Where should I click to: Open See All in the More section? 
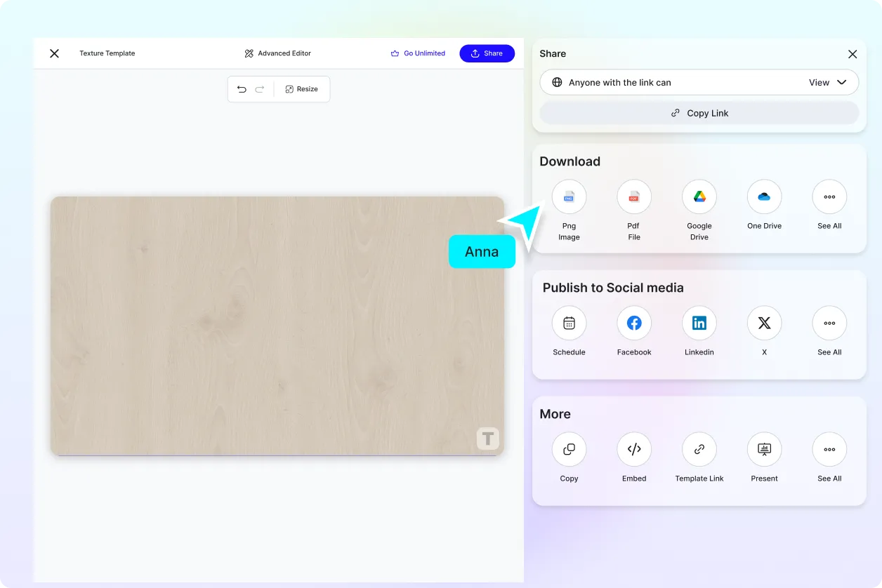tap(829, 449)
